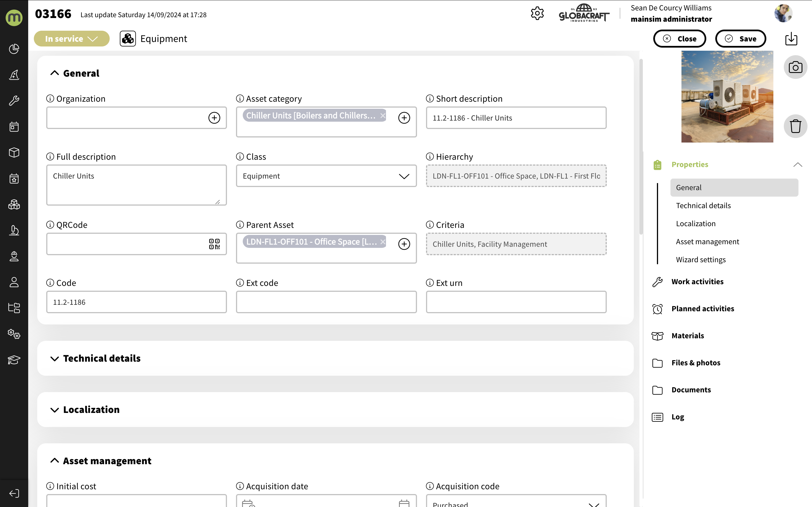Expand the Localization section

91,410
